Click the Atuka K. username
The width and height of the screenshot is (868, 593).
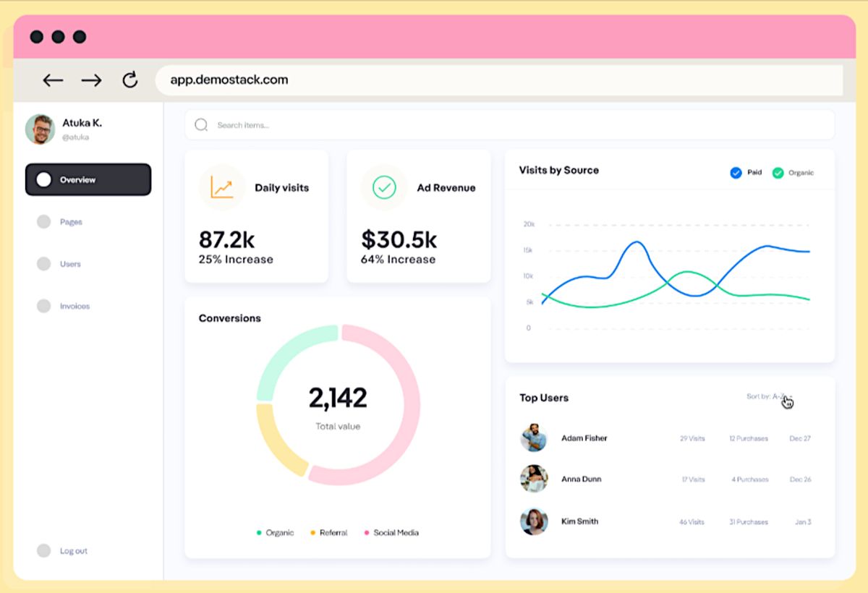82,123
